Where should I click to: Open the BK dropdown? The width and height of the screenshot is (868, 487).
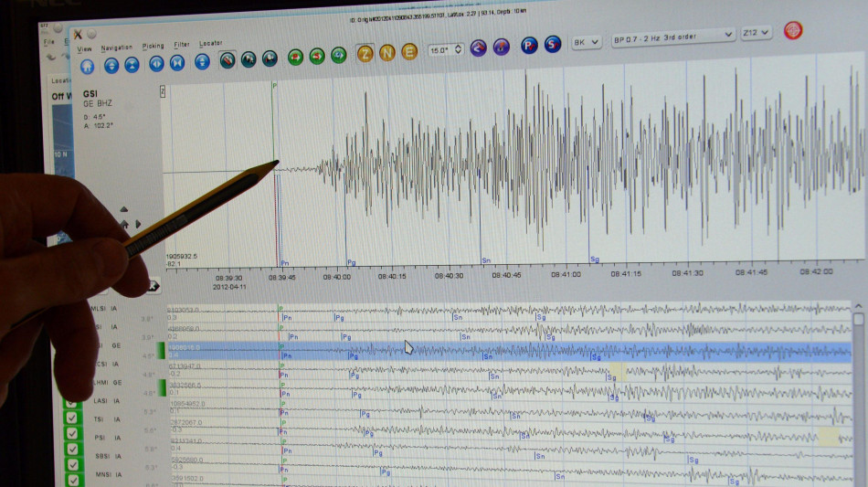coord(586,41)
